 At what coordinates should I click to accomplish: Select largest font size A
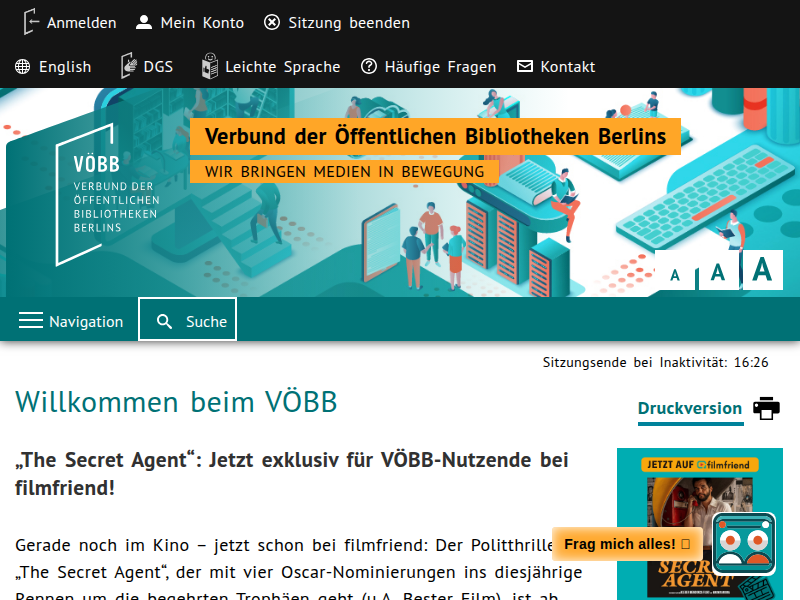point(762,269)
